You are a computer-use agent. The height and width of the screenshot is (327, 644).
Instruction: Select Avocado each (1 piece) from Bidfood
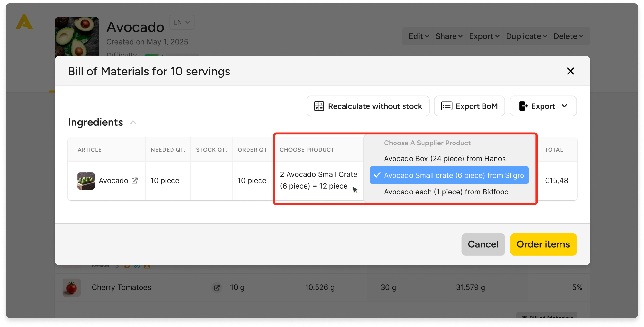tap(446, 192)
